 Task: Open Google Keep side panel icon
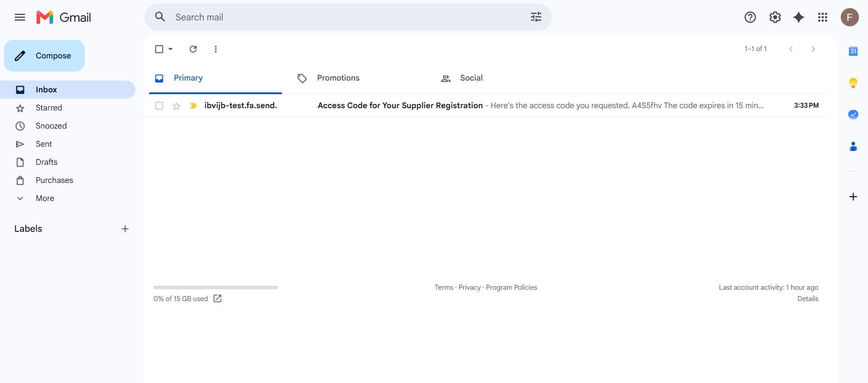pos(853,83)
